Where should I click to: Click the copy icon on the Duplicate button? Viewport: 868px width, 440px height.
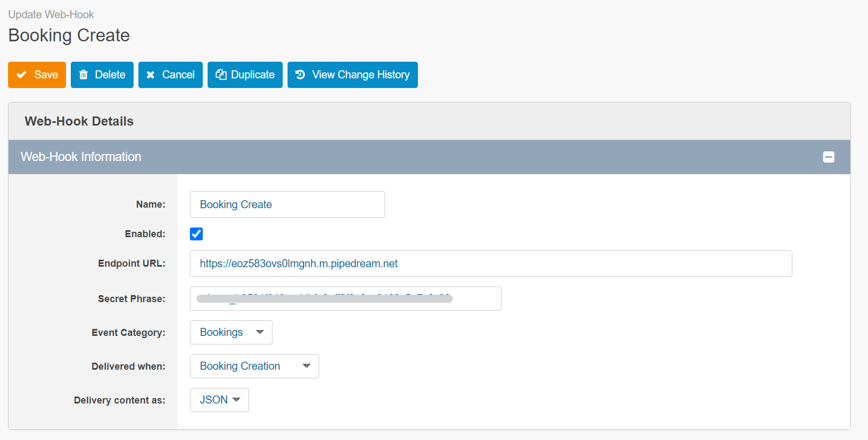[x=221, y=75]
